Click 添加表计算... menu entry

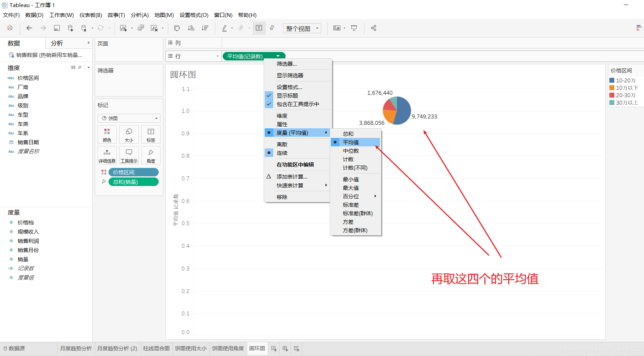coord(297,177)
